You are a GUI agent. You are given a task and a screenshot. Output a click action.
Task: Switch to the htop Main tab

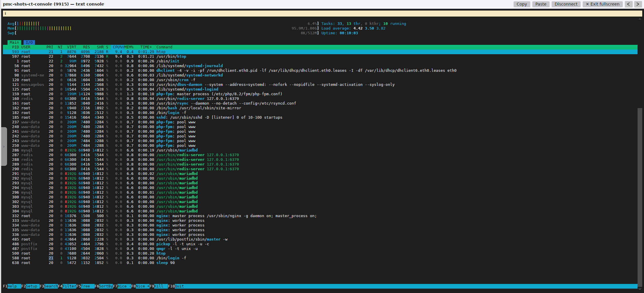[14, 42]
